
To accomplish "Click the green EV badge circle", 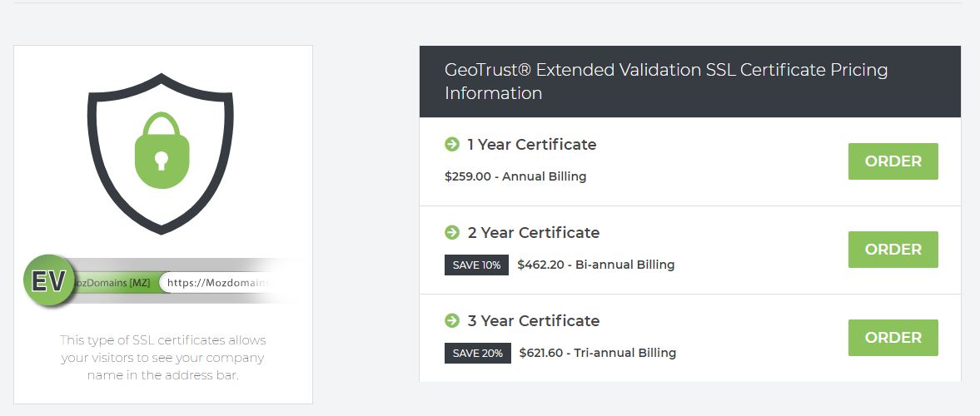I will (x=49, y=281).
